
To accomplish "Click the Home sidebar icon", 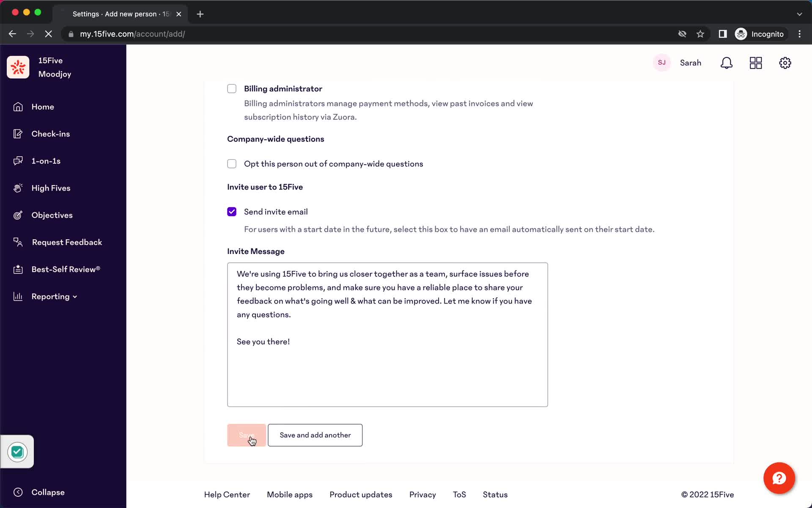I will click(17, 107).
